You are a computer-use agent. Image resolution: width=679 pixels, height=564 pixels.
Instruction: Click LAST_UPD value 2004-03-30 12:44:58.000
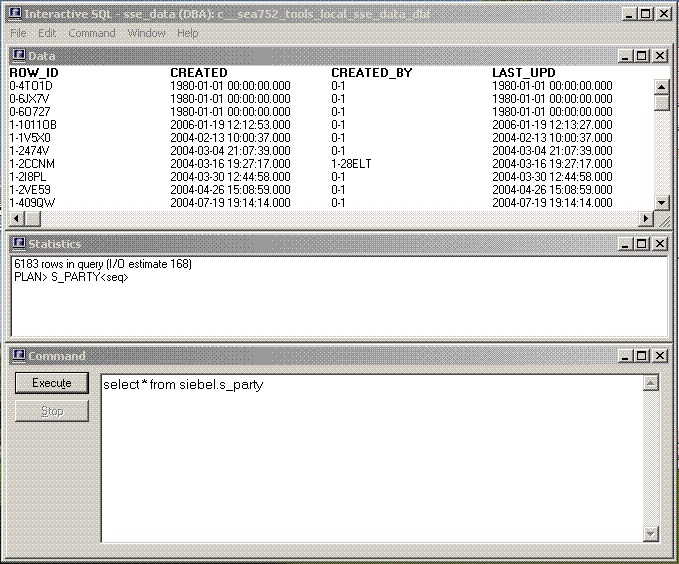552,177
